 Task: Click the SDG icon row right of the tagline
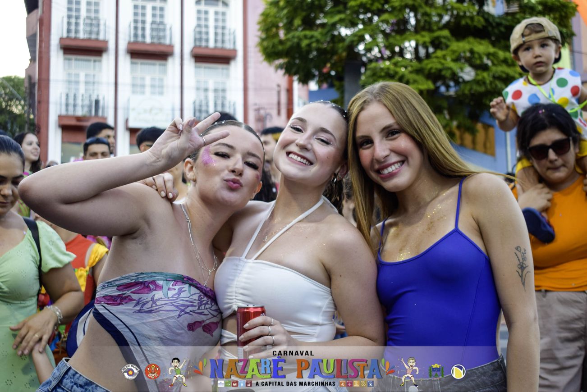356,383
